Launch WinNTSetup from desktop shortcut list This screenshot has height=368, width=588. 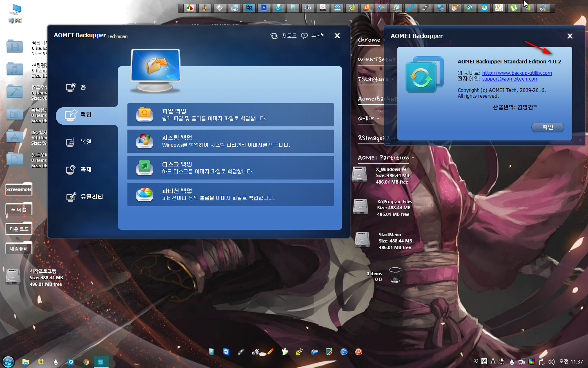377,59
